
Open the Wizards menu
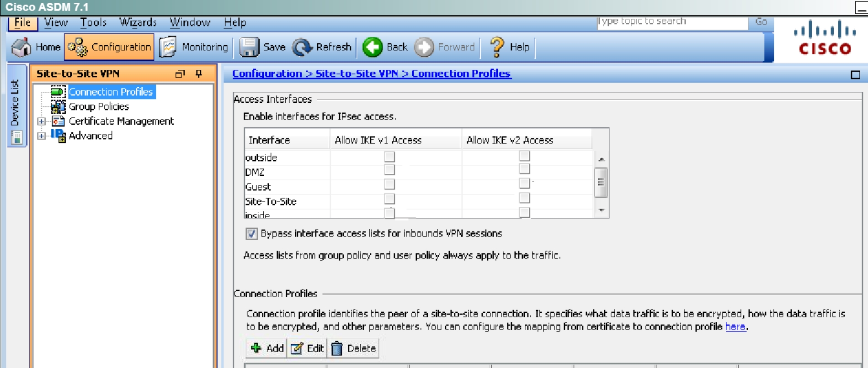[138, 22]
